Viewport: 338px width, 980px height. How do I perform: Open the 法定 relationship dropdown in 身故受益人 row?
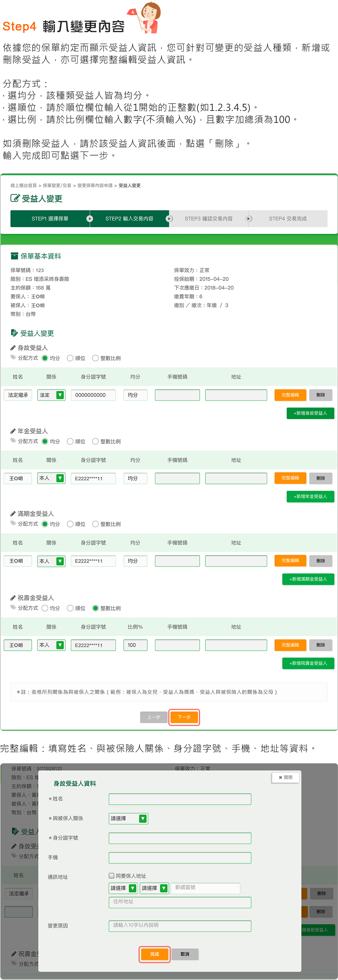tap(51, 395)
